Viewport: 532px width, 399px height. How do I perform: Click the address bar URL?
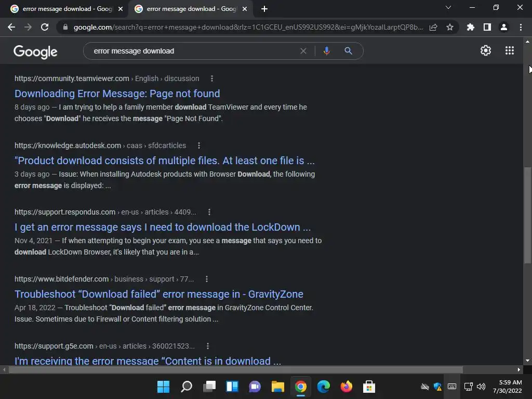click(x=248, y=27)
